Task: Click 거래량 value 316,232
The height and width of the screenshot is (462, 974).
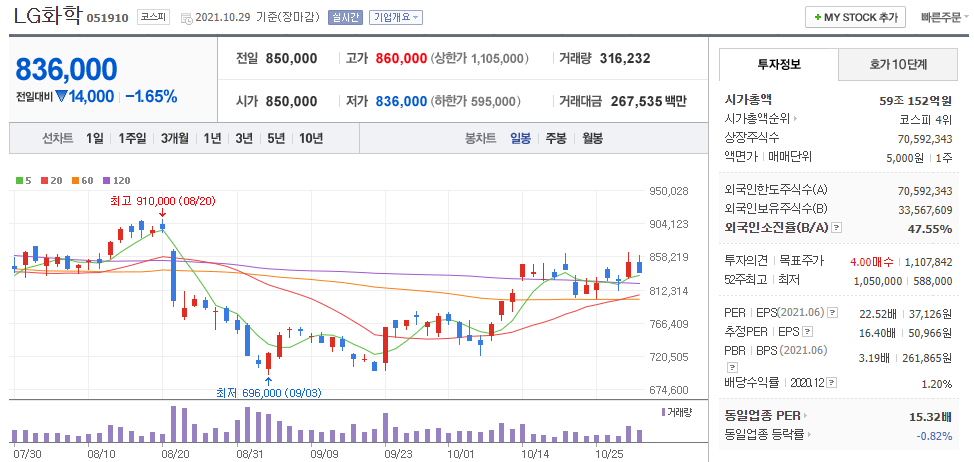Action: pos(625,58)
